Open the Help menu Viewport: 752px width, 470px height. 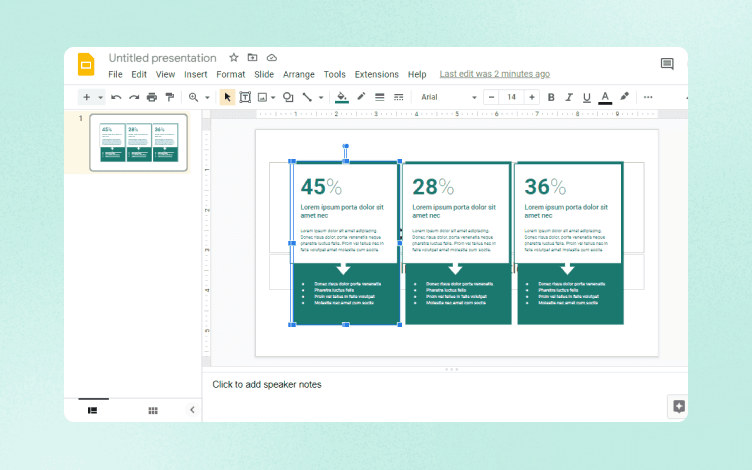pyautogui.click(x=417, y=74)
